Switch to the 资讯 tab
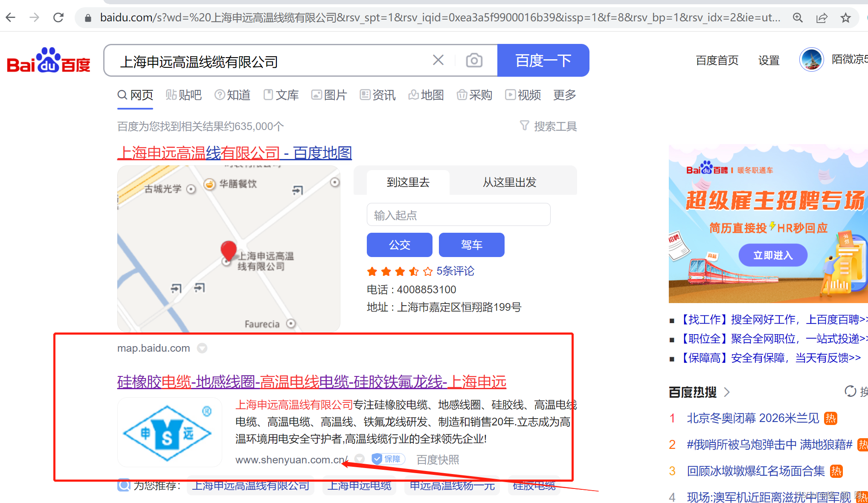Viewport: 868px width, 503px height. 377,95
